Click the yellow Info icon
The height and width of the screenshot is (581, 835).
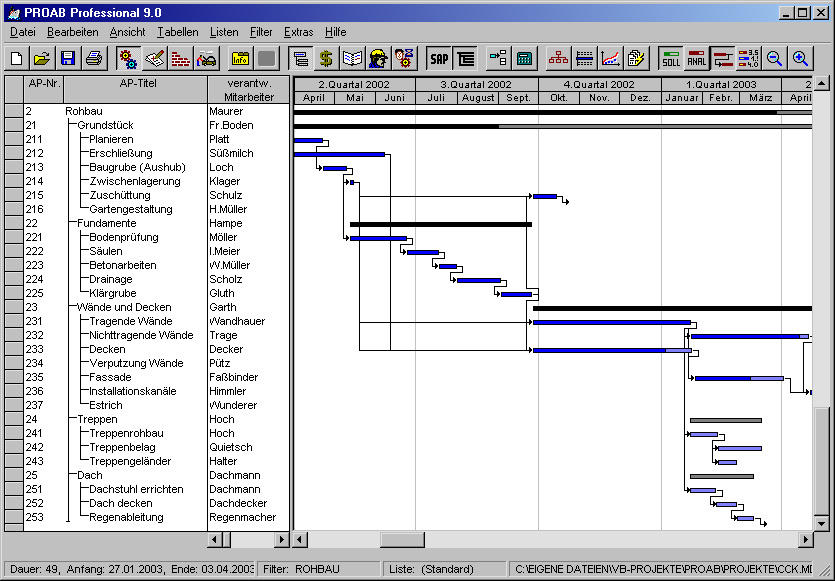[x=240, y=58]
